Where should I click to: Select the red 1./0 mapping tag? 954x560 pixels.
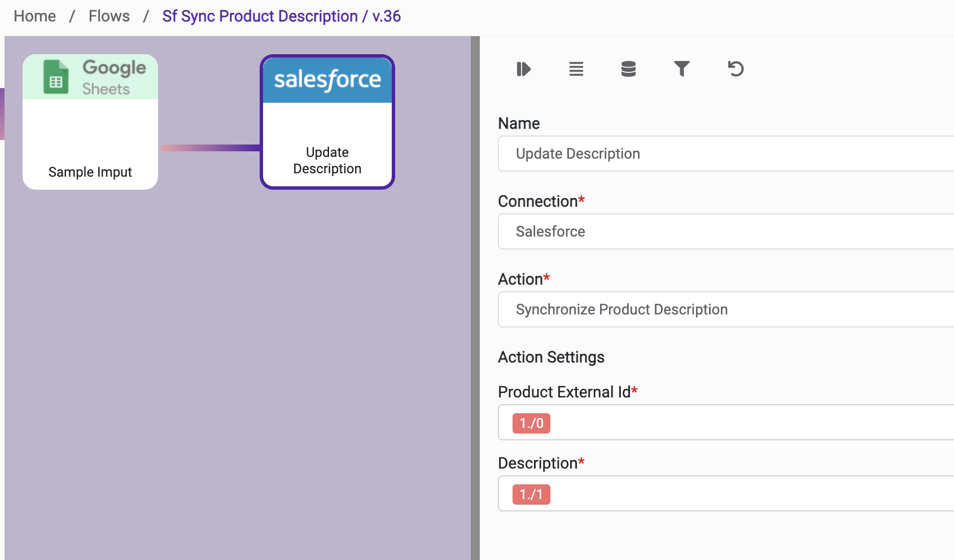click(x=531, y=423)
